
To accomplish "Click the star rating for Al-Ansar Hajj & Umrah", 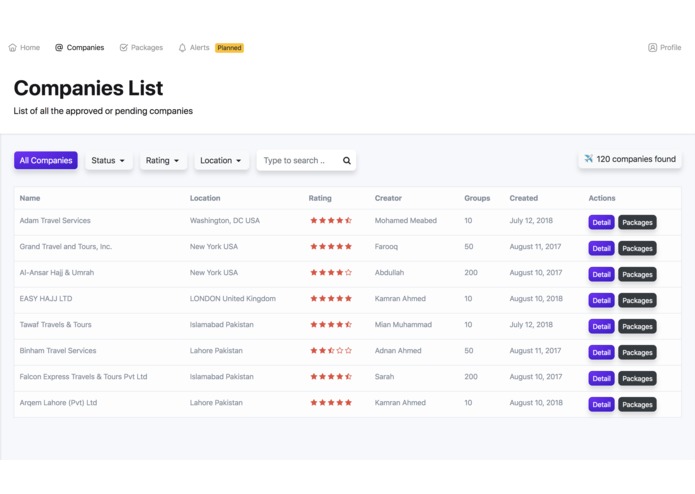I will (331, 272).
